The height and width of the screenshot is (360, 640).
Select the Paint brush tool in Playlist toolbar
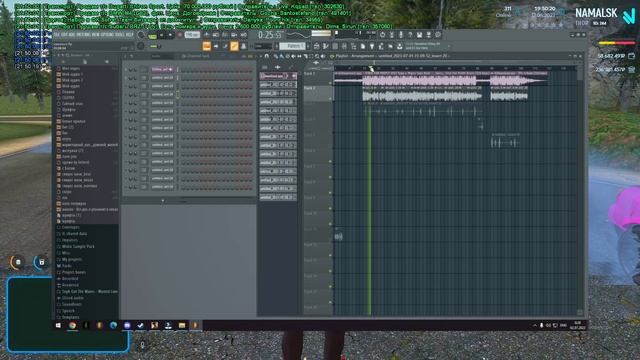point(282,56)
